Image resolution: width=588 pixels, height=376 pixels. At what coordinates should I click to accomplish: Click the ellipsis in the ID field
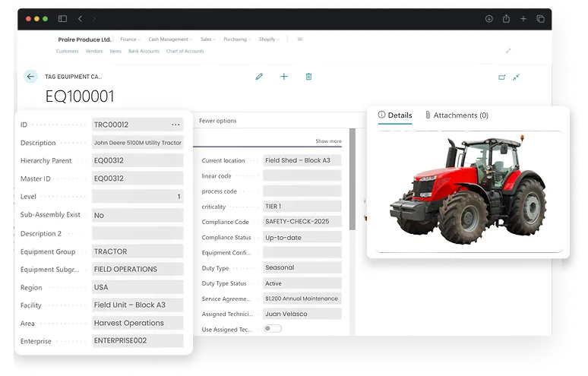click(175, 125)
